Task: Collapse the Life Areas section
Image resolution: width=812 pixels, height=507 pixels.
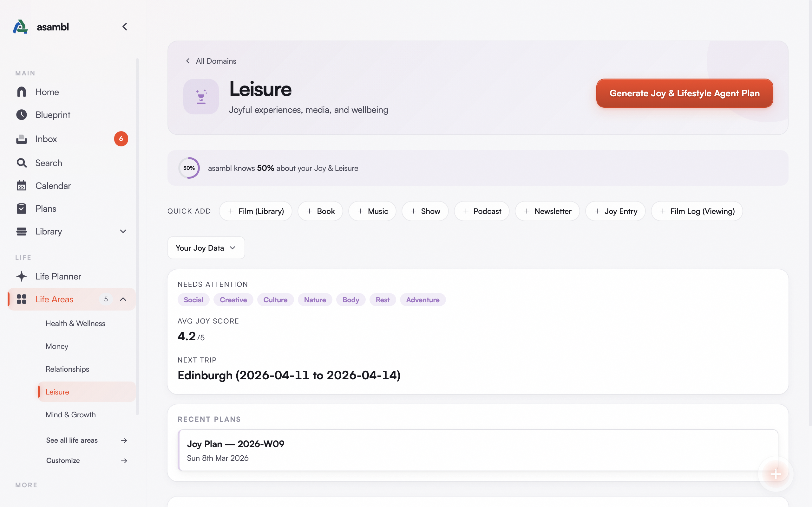Action: click(123, 299)
